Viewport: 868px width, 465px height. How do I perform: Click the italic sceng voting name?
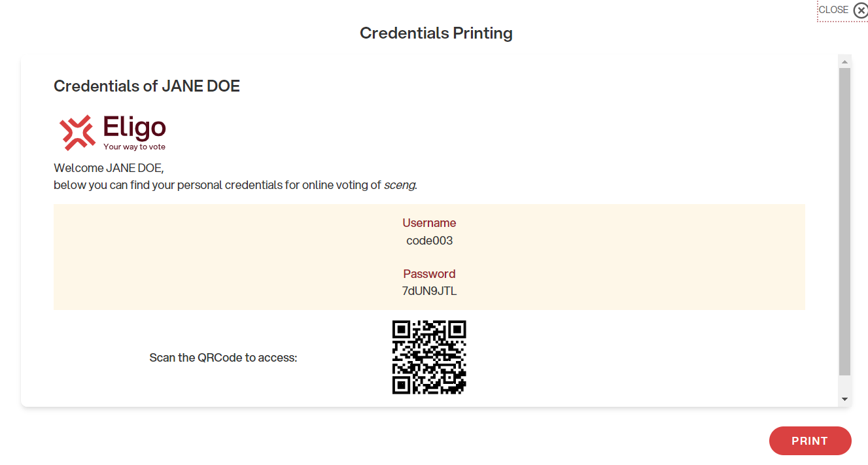point(400,185)
